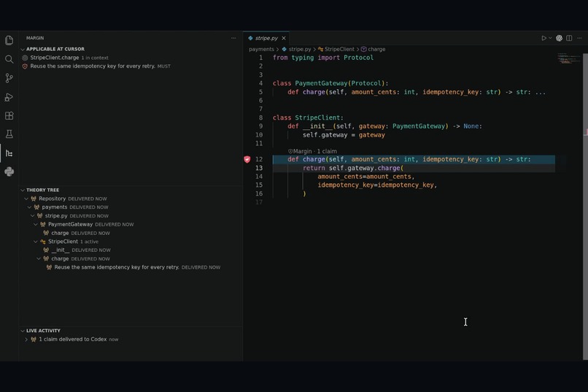The width and height of the screenshot is (588, 392).
Task: Click the payments breadcrumb
Action: (261, 49)
